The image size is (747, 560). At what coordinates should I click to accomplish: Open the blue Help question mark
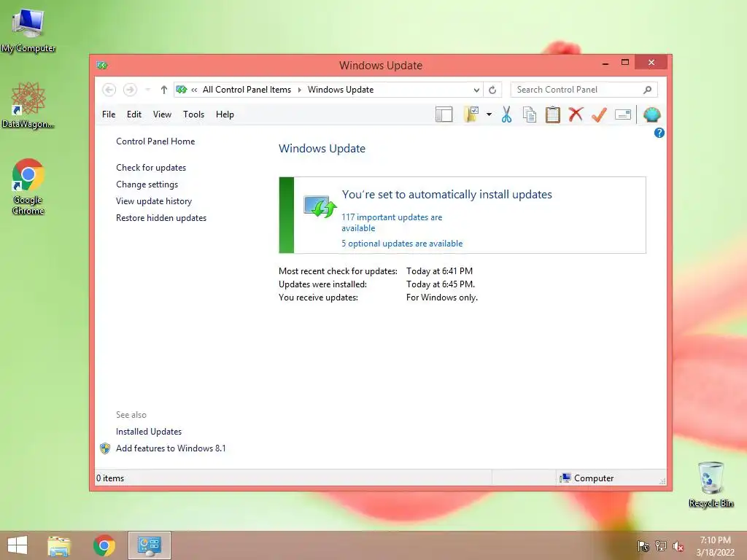(x=659, y=133)
